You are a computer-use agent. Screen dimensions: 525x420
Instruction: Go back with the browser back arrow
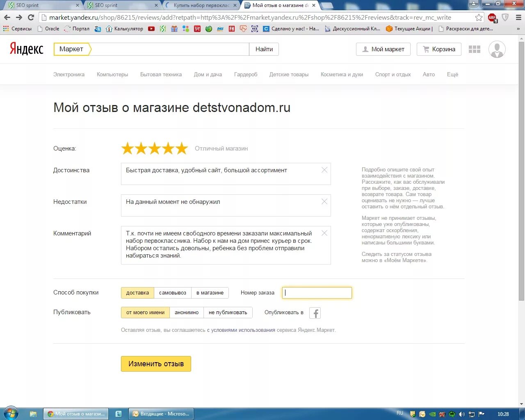[7, 18]
